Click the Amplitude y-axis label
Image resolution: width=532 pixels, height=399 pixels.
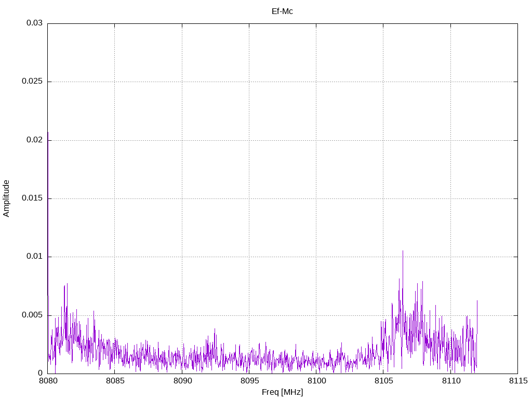[6, 198]
